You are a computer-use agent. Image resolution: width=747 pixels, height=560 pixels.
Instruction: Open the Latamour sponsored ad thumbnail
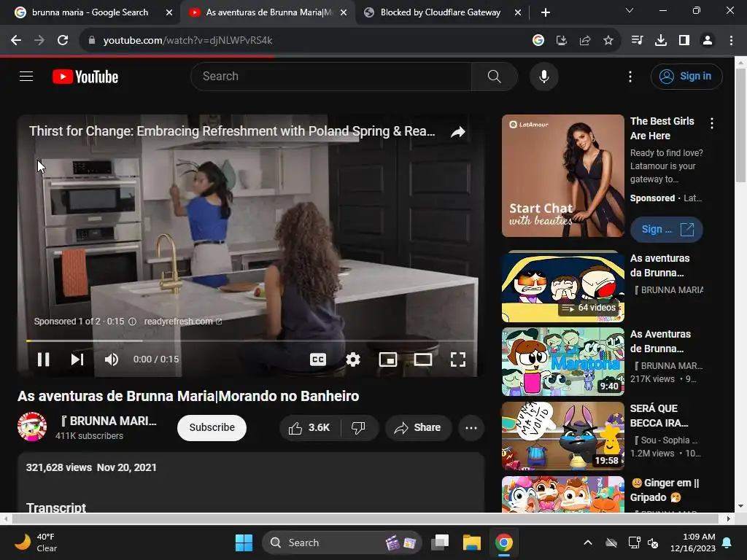click(x=562, y=175)
